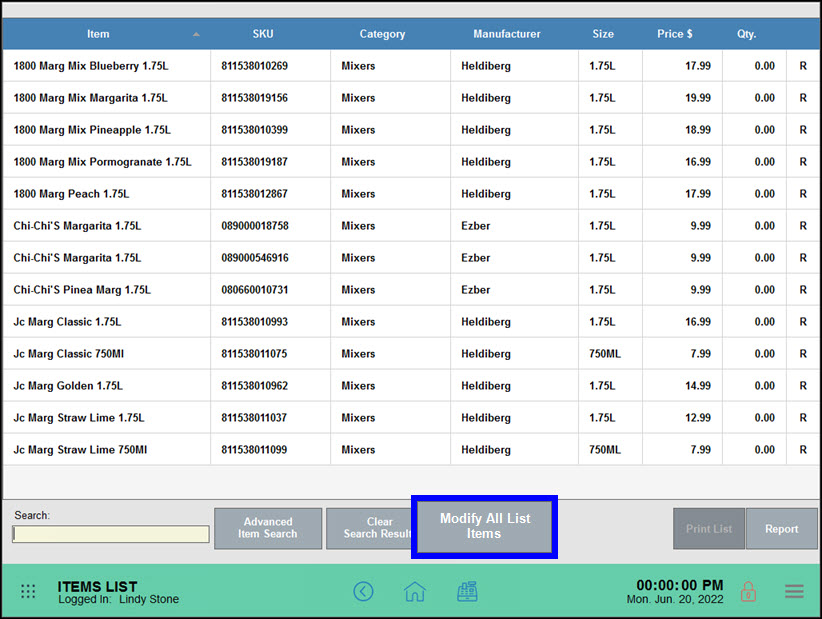This screenshot has width=822, height=619.
Task: Open the cash register icon
Action: 467,591
